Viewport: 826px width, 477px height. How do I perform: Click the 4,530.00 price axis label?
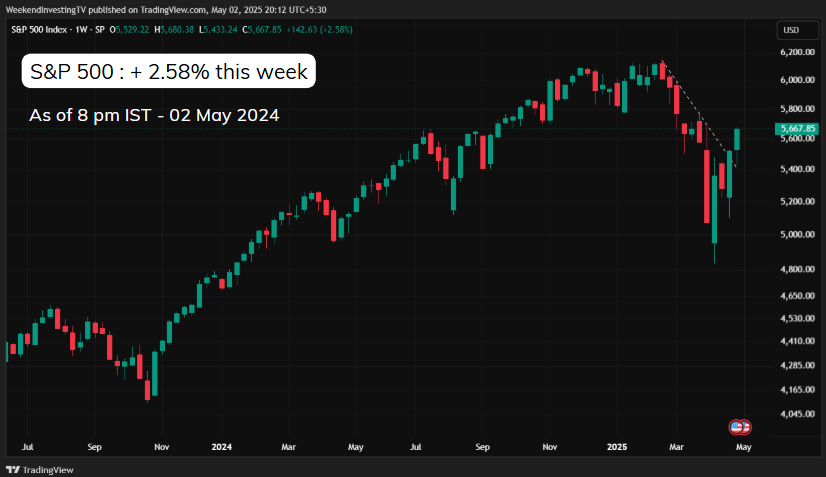798,318
